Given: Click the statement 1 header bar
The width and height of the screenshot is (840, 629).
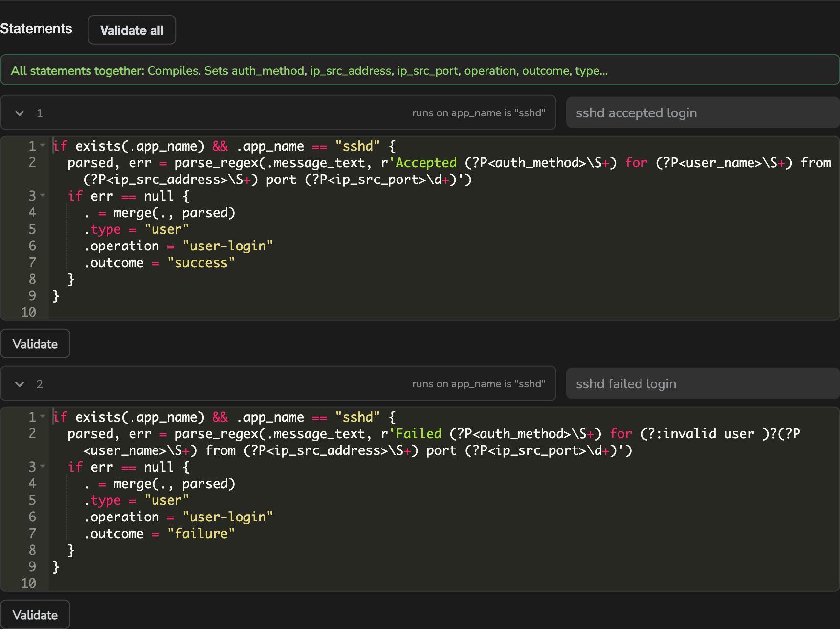Looking at the screenshot, I should click(x=278, y=112).
